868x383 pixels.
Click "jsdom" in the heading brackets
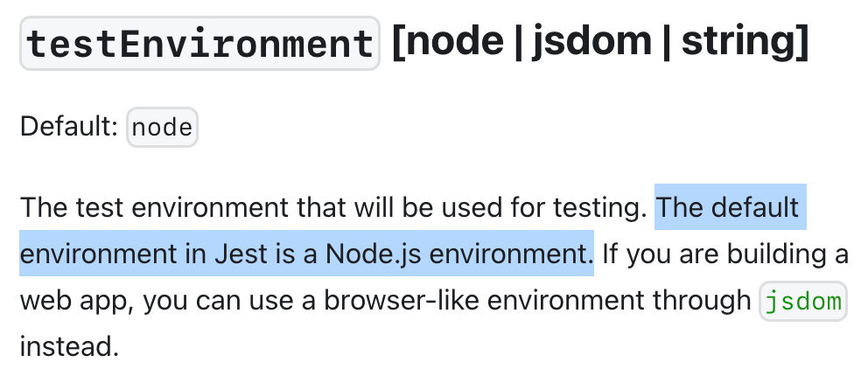591,41
